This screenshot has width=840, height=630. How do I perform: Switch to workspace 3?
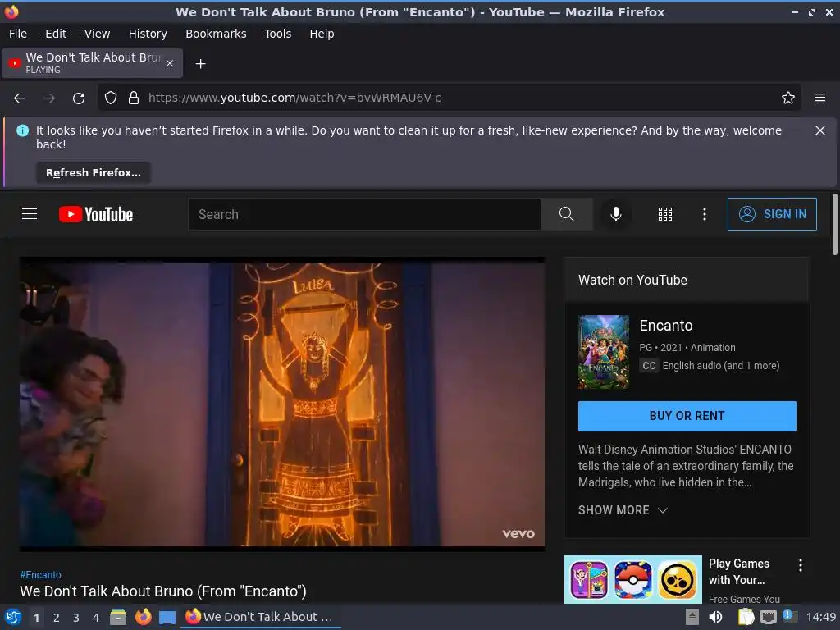click(76, 618)
